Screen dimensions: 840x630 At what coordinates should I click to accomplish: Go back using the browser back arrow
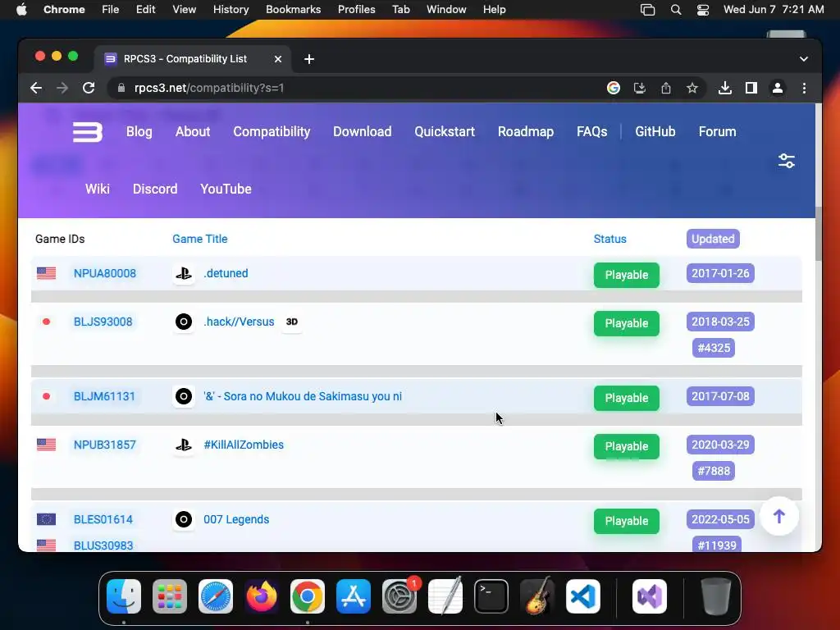tap(36, 88)
